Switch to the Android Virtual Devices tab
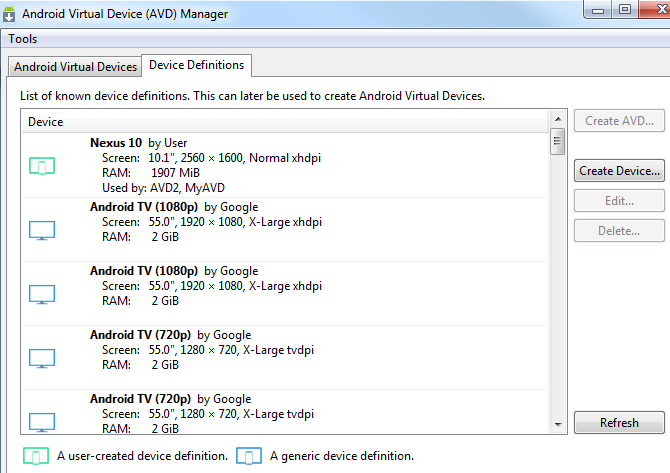This screenshot has width=670, height=473. pyautogui.click(x=75, y=67)
